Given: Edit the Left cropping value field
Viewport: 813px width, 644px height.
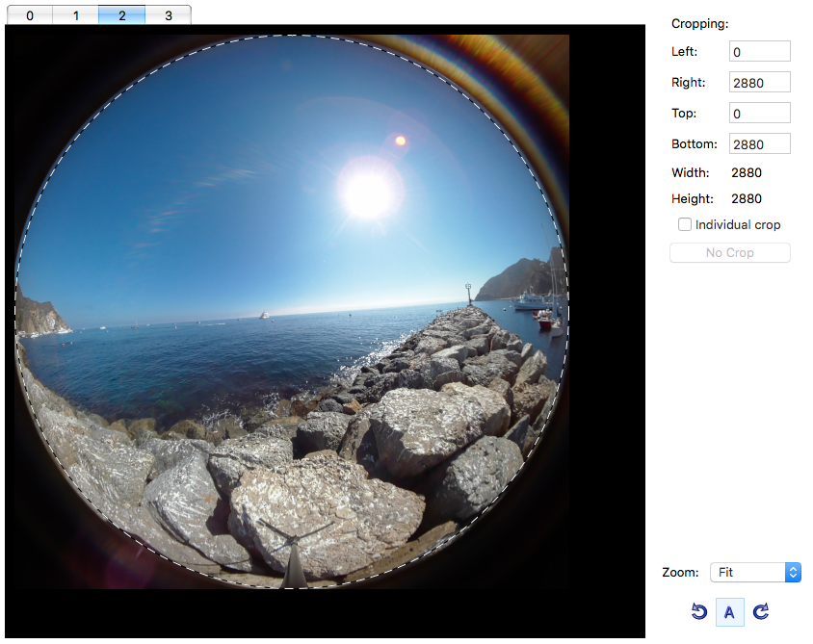Looking at the screenshot, I should point(760,51).
